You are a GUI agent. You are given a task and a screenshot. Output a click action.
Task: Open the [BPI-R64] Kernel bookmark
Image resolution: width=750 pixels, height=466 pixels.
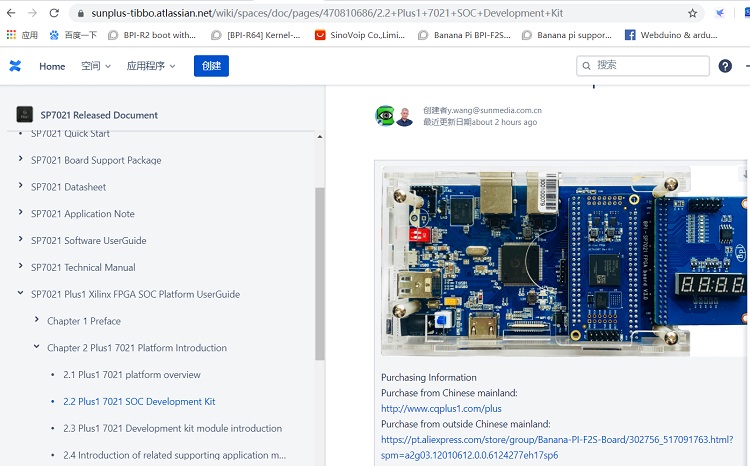[256, 35]
